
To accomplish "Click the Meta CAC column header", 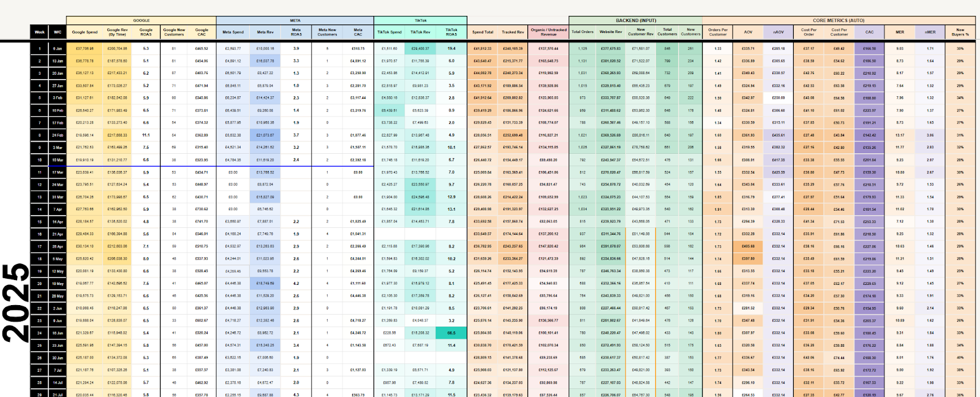I will coord(358,32).
